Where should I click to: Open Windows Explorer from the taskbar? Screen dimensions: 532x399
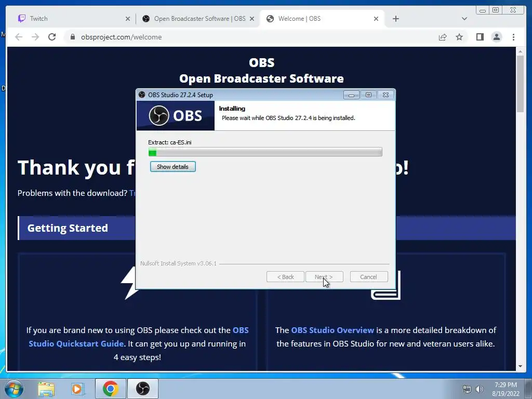coord(46,389)
